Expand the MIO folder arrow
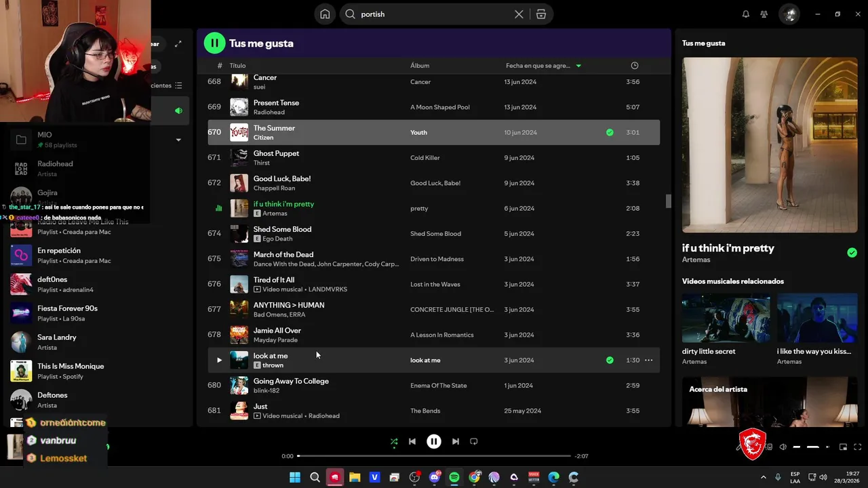 click(178, 140)
